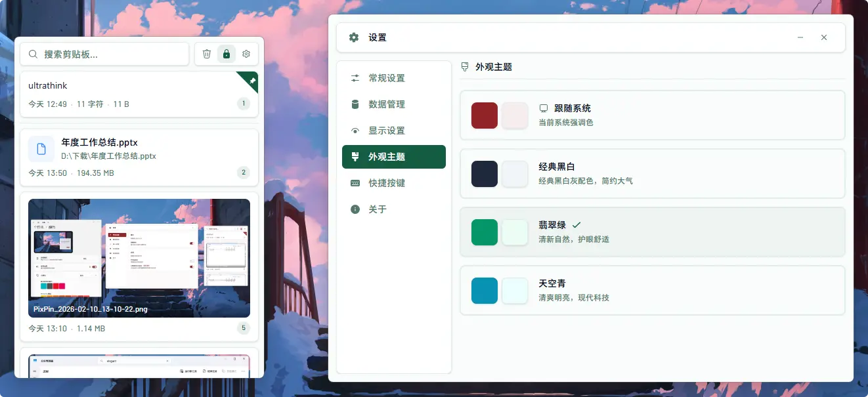
Task: Click the PixPin screenshot thumbnail
Action: pos(139,258)
